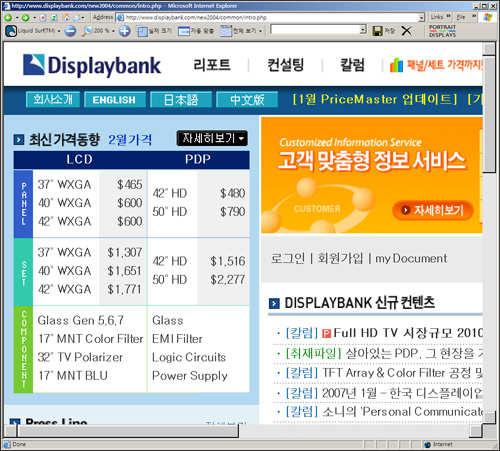Expand the Liquid Surf(TM) dropdown arrow
500x451 pixels.
59,31
